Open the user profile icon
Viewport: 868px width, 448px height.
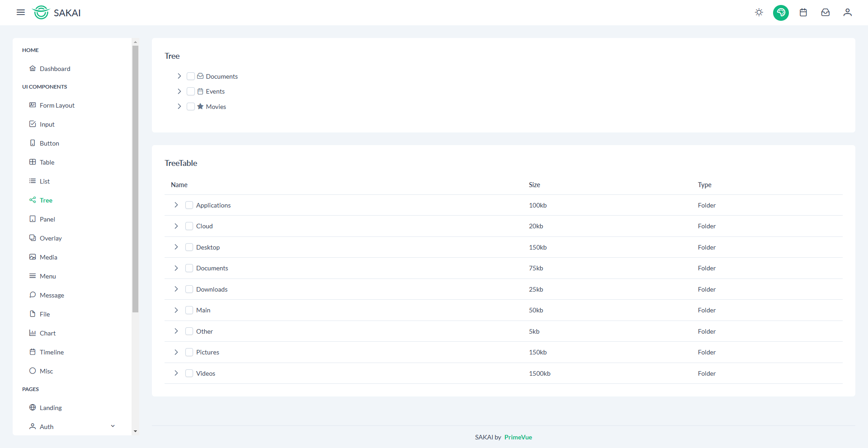(848, 13)
